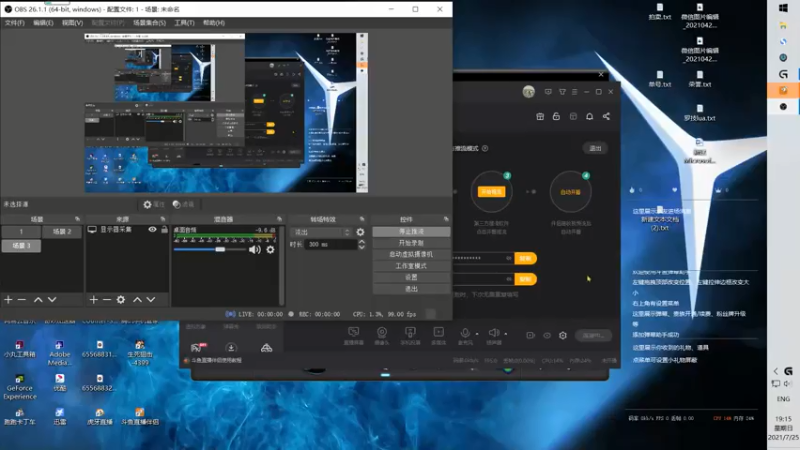The image size is (800, 450).
Task: Move source up with arrow icon
Action: pos(137,299)
